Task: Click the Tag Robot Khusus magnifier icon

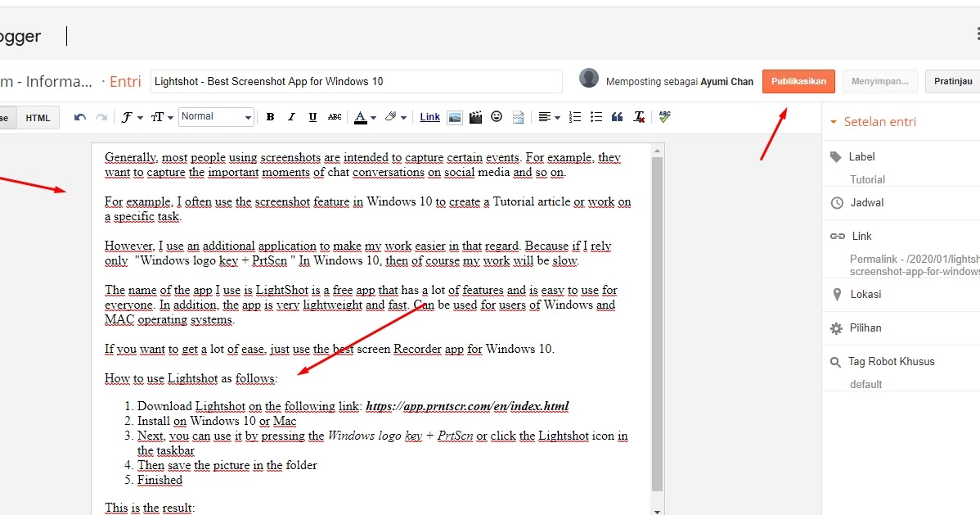Action: tap(835, 363)
